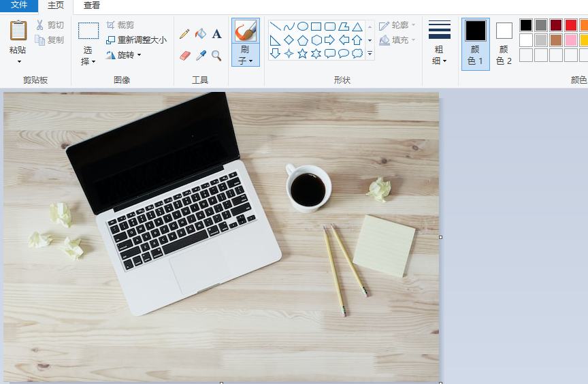This screenshot has width=588, height=384.
Task: Select the Text tool
Action: [216, 34]
